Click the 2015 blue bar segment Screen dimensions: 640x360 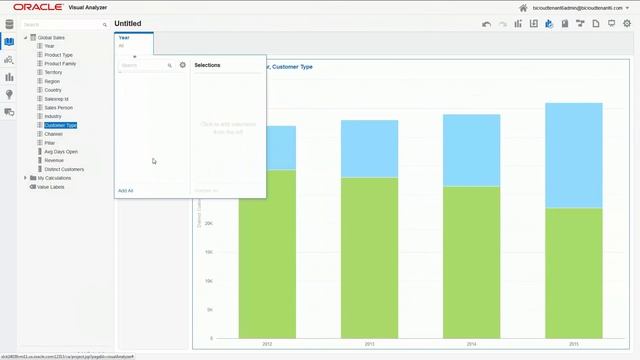[573, 156]
